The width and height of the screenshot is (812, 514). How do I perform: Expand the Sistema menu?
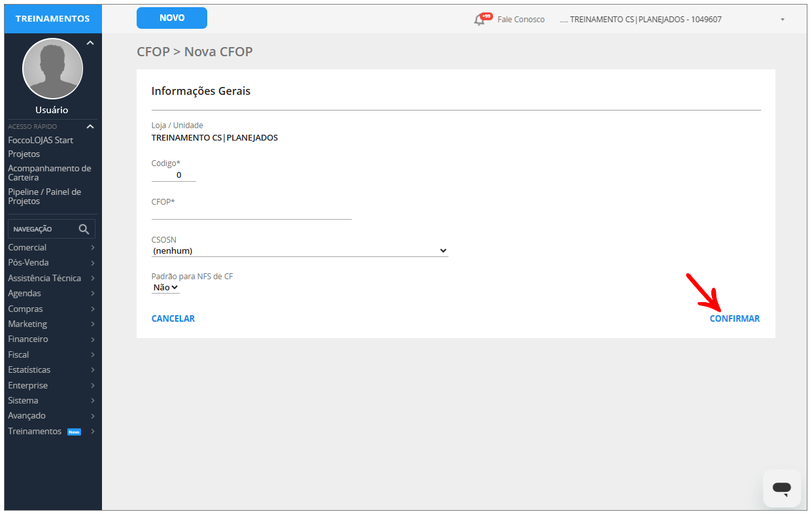pos(52,400)
